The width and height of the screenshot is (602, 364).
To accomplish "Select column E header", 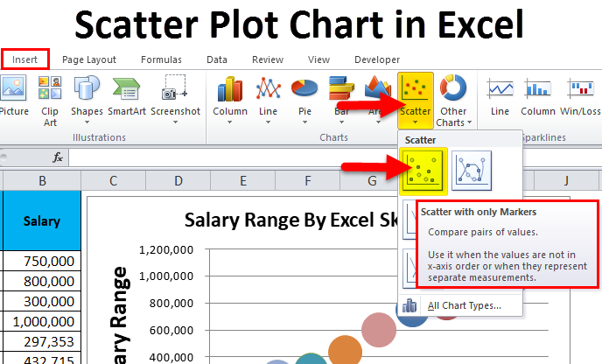I will coord(243,180).
